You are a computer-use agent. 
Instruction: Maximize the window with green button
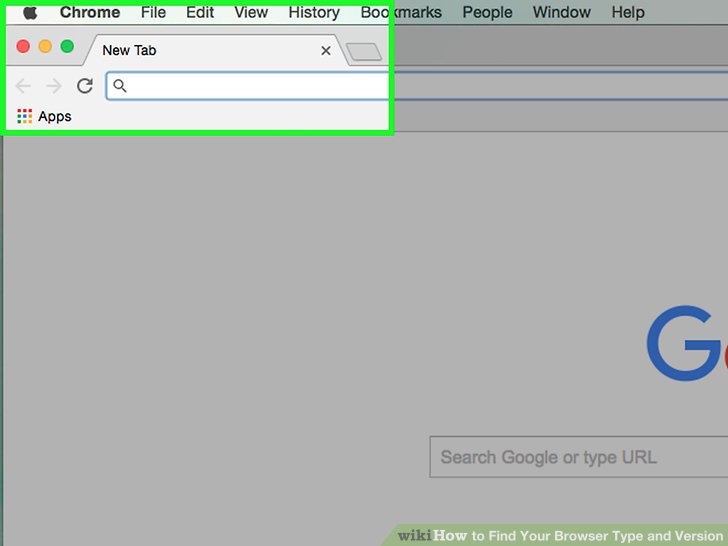pyautogui.click(x=67, y=46)
